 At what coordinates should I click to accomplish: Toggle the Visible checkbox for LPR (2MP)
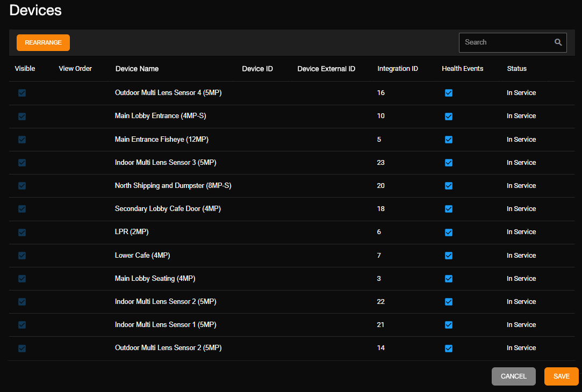pos(22,233)
